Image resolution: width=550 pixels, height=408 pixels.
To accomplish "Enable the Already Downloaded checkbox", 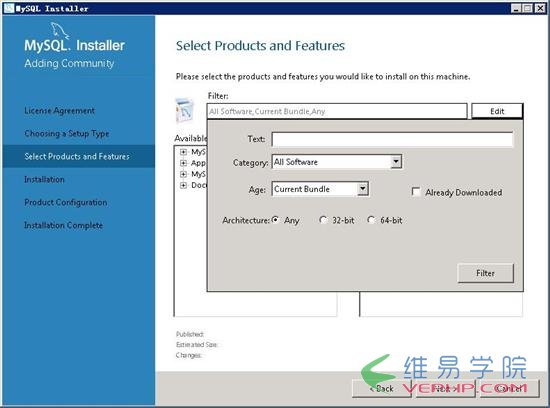I will coord(416,192).
